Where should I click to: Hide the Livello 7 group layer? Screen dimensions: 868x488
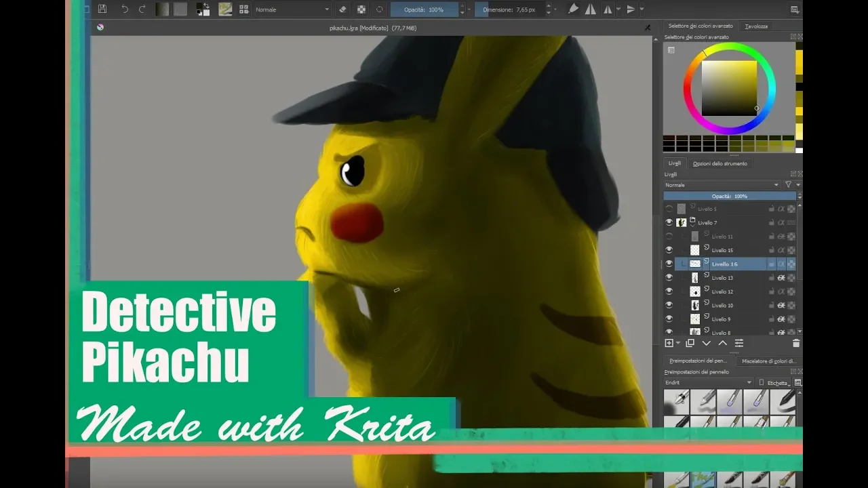(x=669, y=222)
